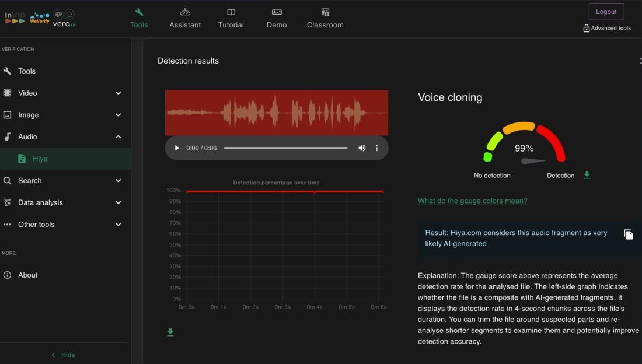Click the Logout button
Screen dimensions: 642x364
606,12
